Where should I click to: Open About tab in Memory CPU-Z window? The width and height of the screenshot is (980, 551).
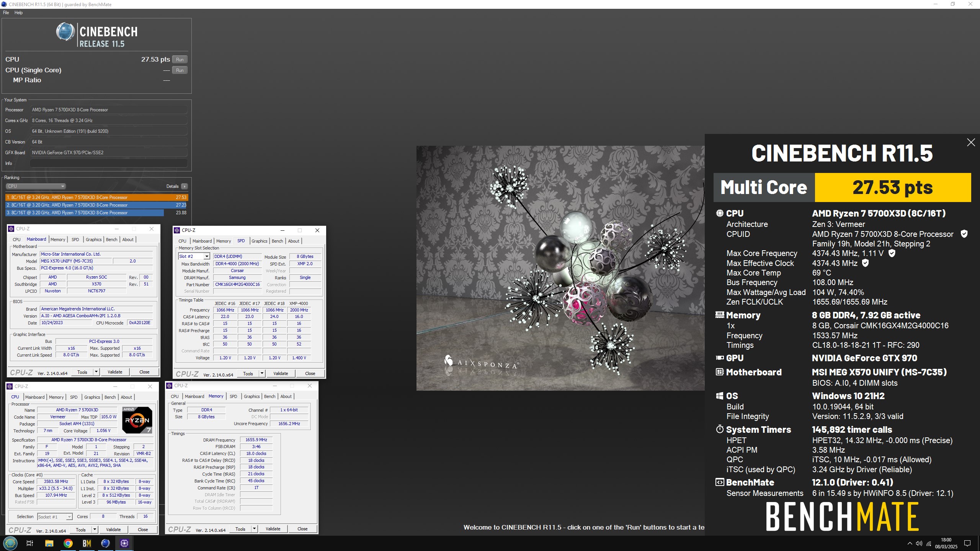[x=286, y=396]
